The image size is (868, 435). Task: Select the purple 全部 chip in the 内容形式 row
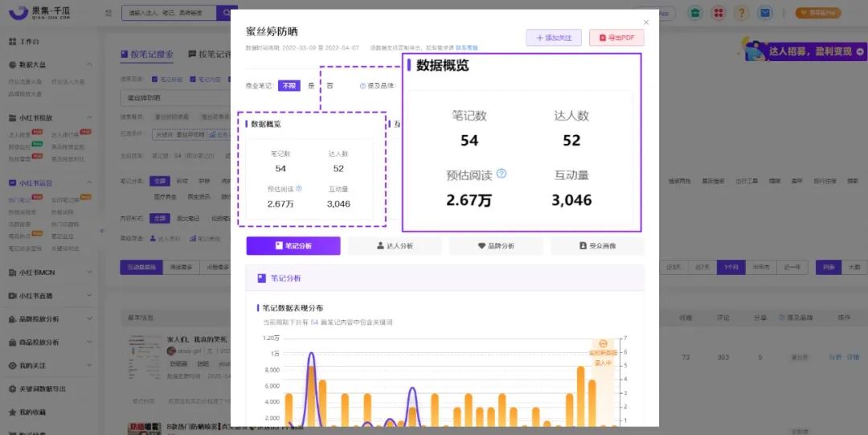(x=159, y=219)
